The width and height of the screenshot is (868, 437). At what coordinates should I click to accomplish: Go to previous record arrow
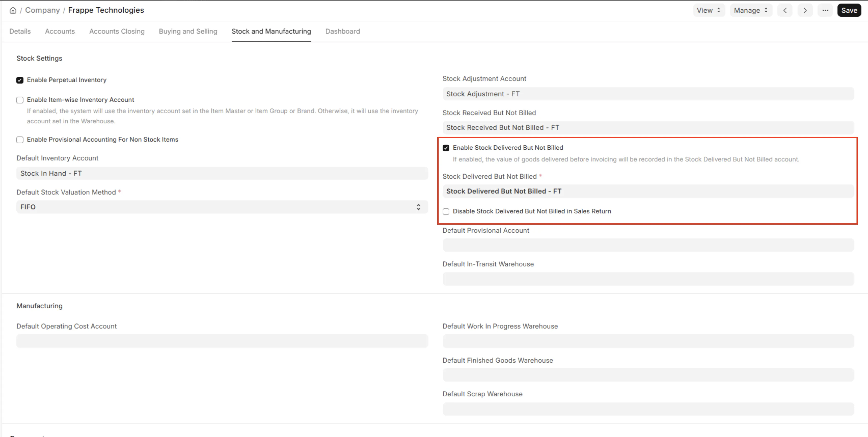(785, 10)
